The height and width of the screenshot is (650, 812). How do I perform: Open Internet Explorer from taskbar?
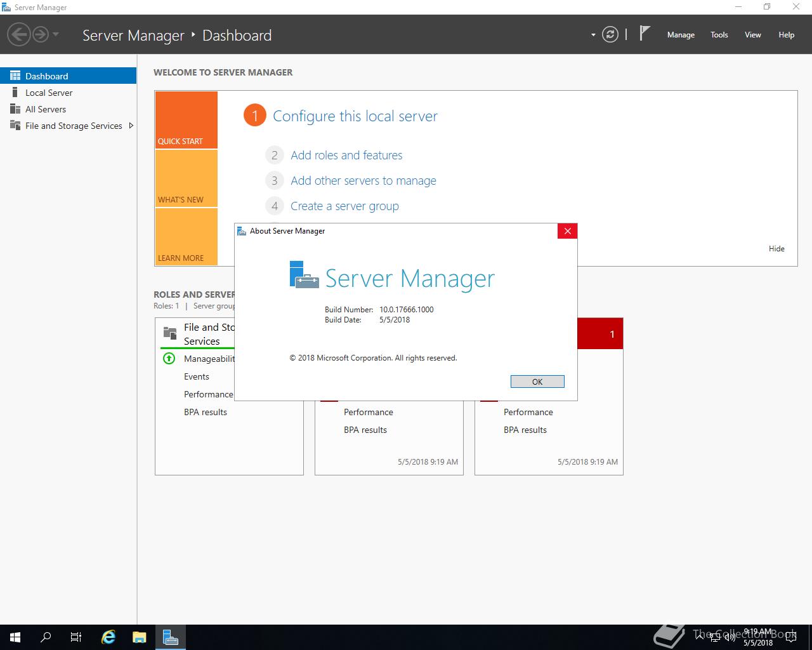click(108, 637)
